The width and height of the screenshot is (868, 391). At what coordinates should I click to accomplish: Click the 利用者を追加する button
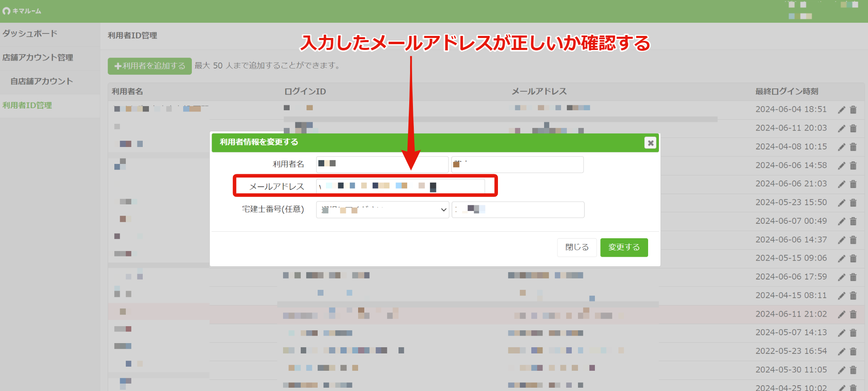150,66
